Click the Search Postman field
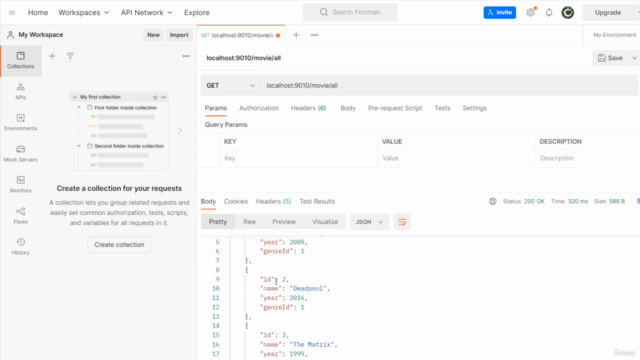This screenshot has height=360, width=640. point(350,12)
